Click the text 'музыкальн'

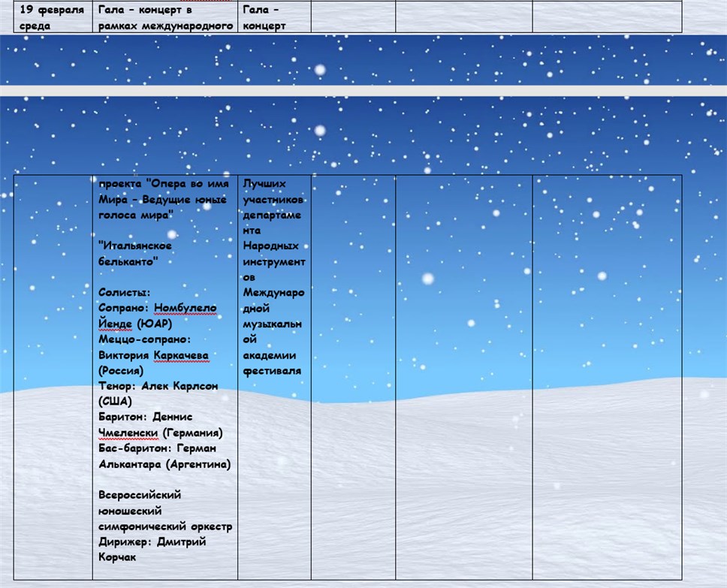[272, 324]
